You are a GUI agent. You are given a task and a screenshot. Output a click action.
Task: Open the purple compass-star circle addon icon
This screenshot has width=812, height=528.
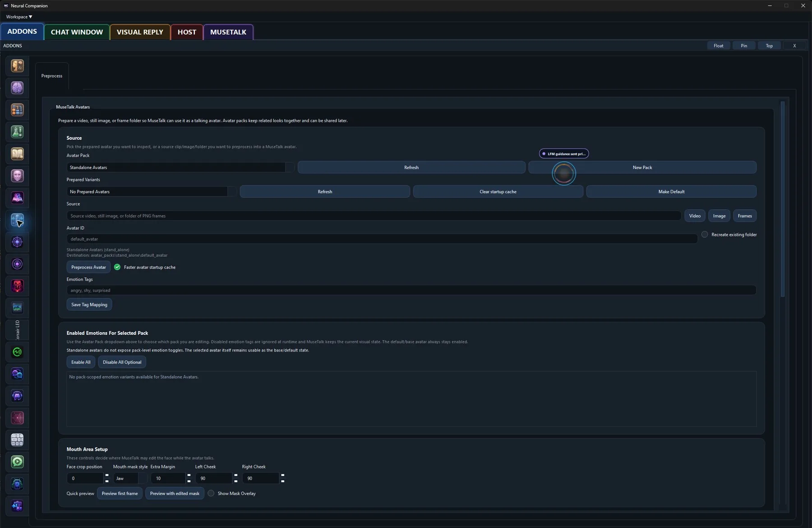[x=17, y=242]
